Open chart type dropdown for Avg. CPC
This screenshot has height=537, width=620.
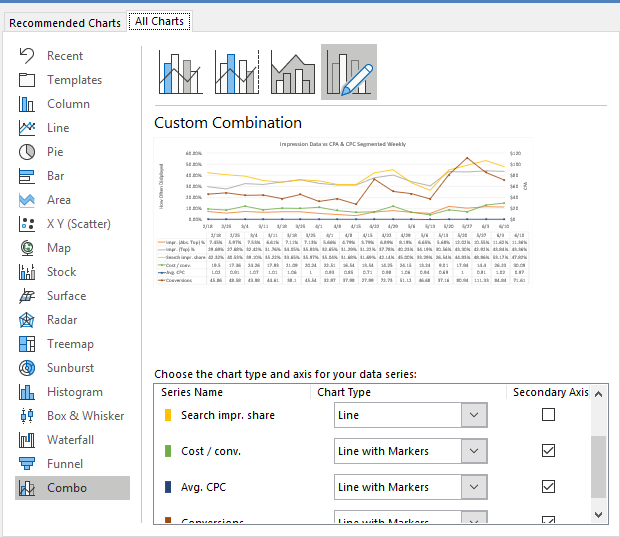[474, 487]
